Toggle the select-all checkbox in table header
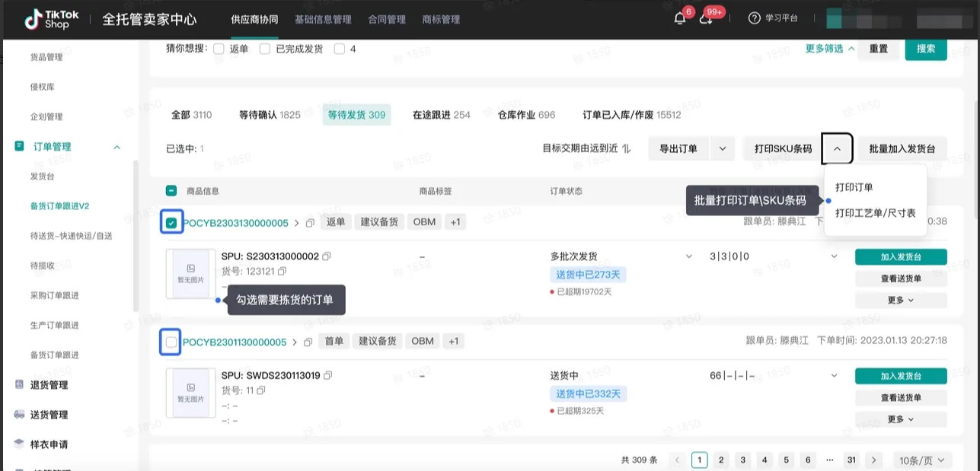The width and height of the screenshot is (980, 471). [171, 191]
